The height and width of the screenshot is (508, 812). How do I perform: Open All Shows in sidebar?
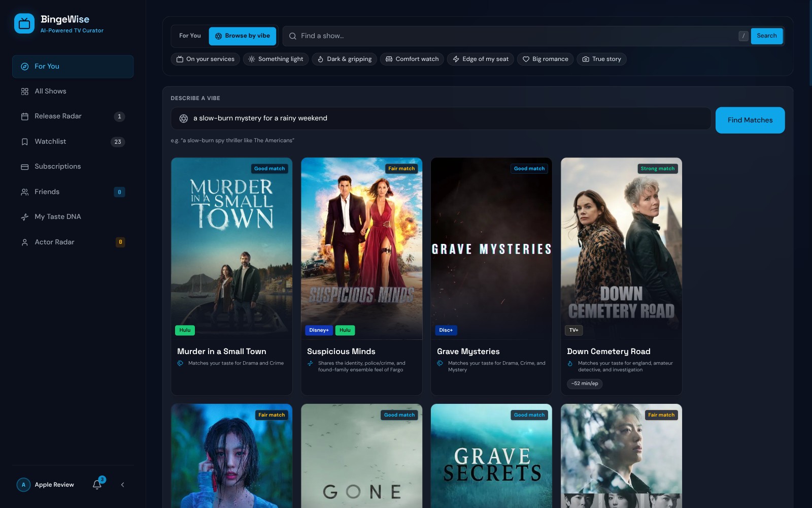click(73, 91)
